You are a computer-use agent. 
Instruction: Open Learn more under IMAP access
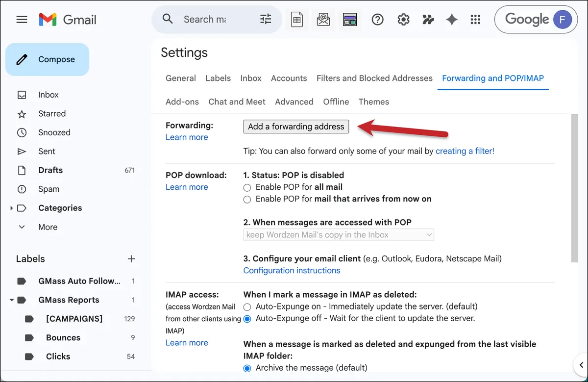point(187,343)
